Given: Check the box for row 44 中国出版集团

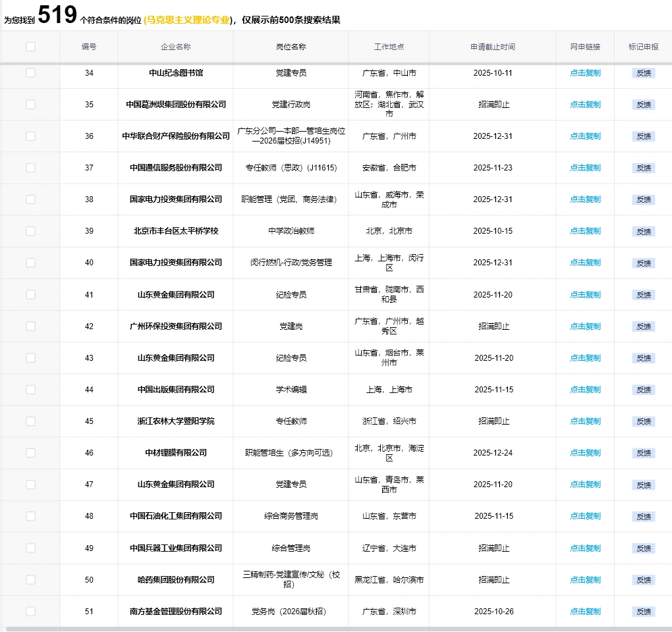Looking at the screenshot, I should tap(30, 390).
